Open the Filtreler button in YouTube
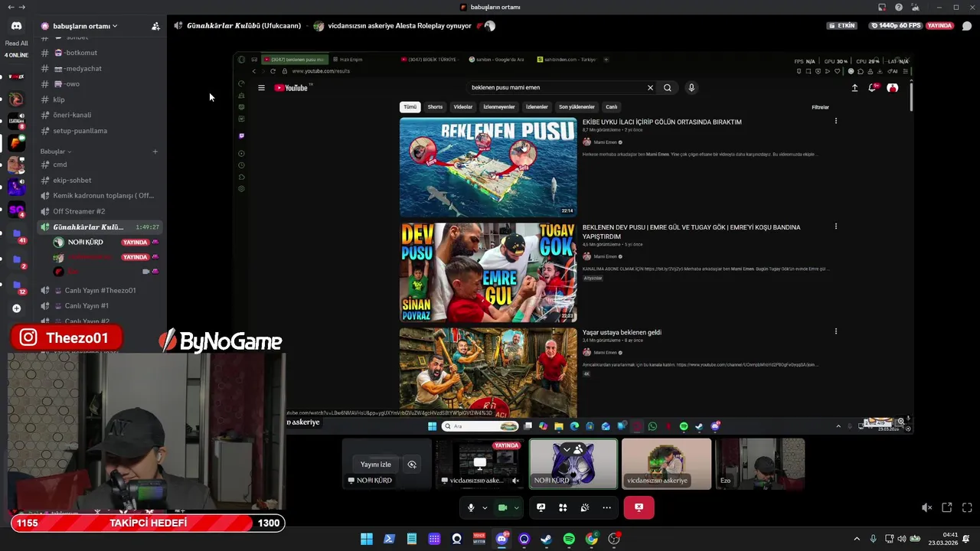The width and height of the screenshot is (980, 551). coord(820,107)
